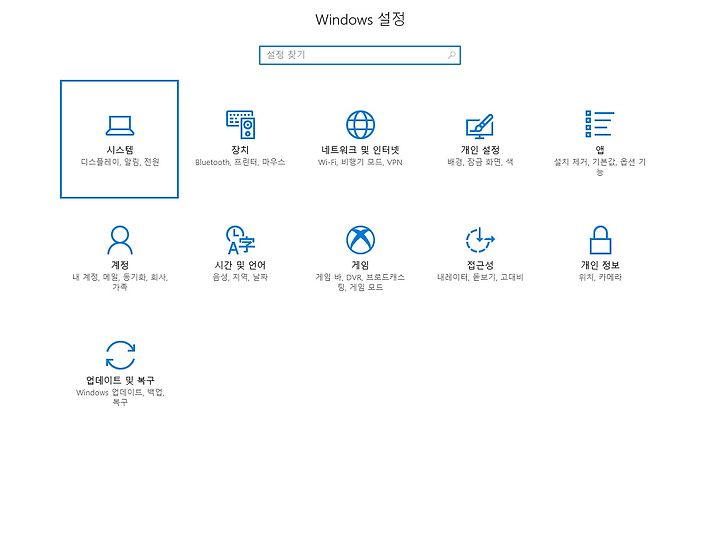Viewport: 720px width, 540px height.
Task: Click the Wi-Fi, 비행기 모드, VPN description
Action: [x=360, y=162]
